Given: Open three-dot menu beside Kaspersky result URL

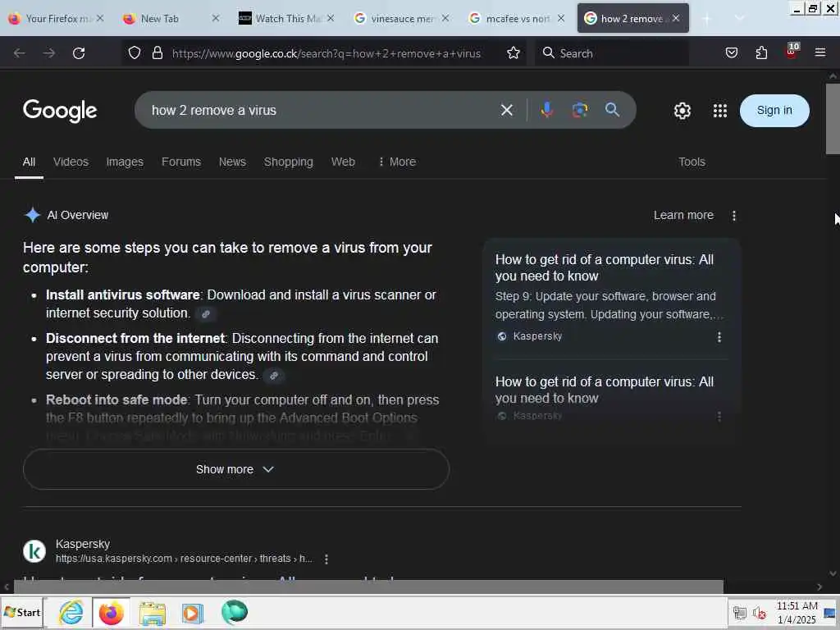Looking at the screenshot, I should tap(326, 559).
